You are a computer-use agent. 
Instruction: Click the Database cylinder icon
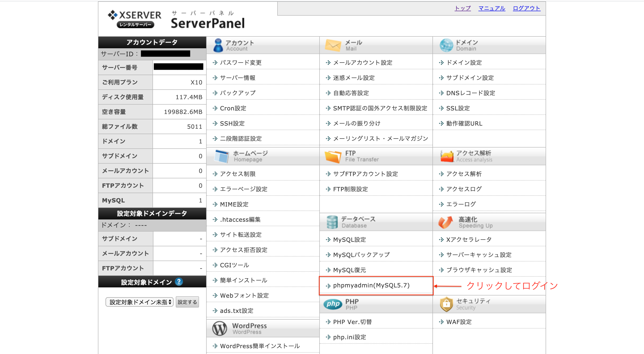(332, 222)
